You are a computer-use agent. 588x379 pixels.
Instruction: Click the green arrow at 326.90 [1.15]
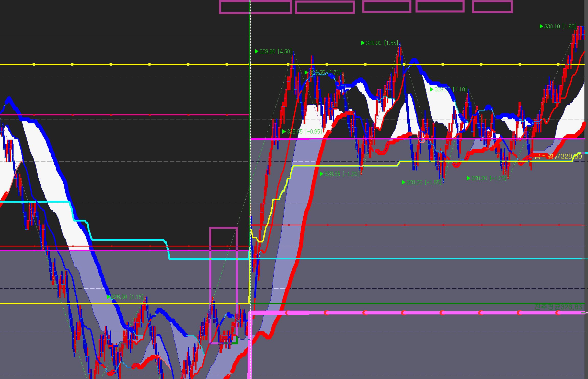(108, 297)
